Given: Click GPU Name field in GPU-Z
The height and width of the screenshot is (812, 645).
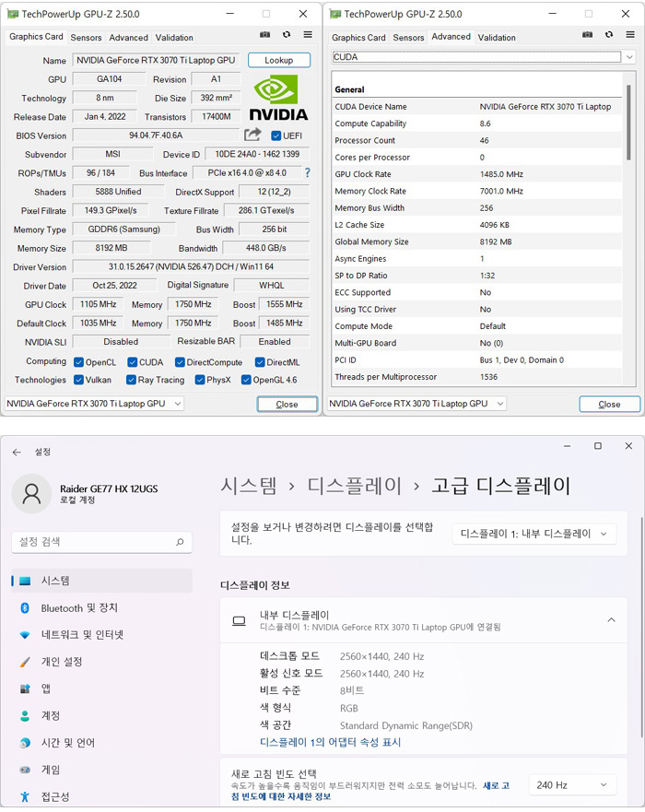Looking at the screenshot, I should pos(156,60).
